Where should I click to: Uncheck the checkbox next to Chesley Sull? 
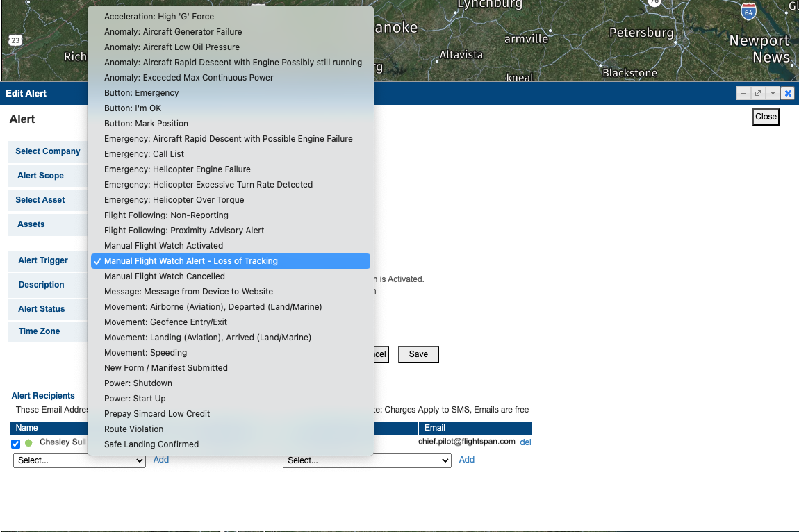coord(15,443)
